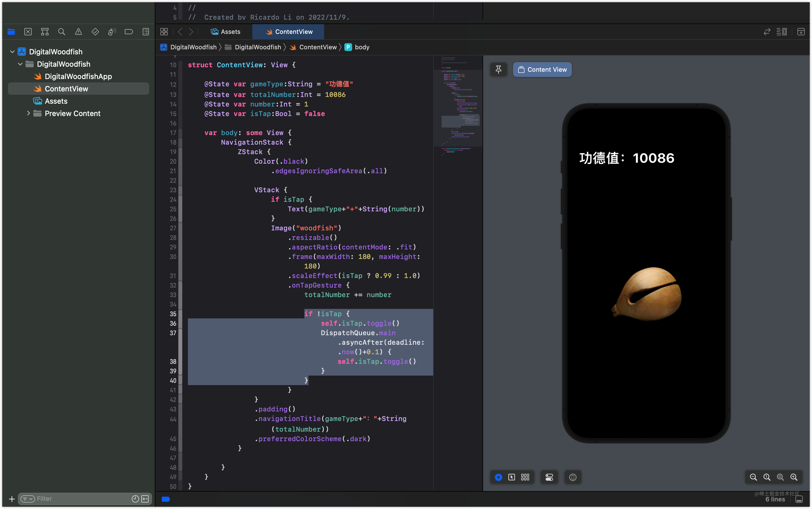Viewport: 812px width, 509px height.
Task: Switch preview to Selectable mode
Action: [x=512, y=477]
